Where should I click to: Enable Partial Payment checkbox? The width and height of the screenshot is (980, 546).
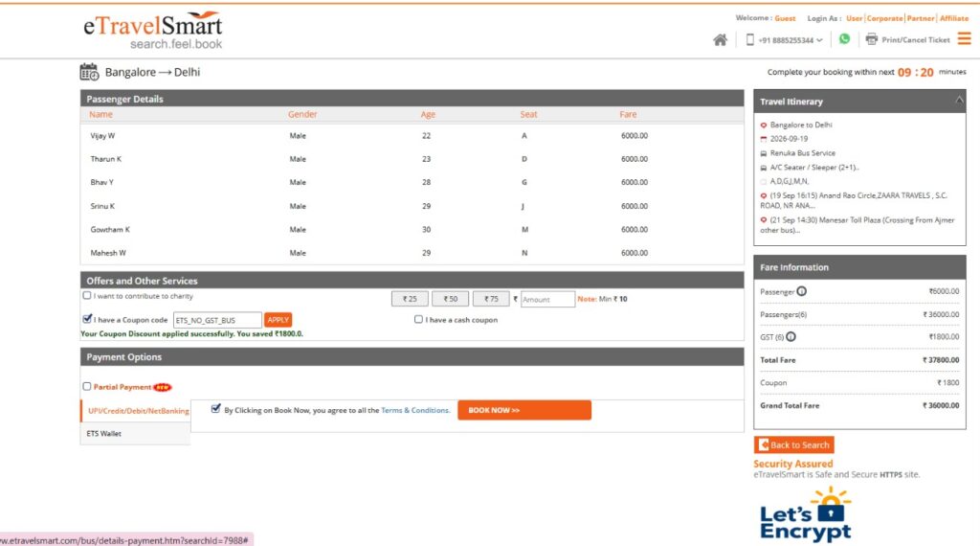(x=87, y=387)
